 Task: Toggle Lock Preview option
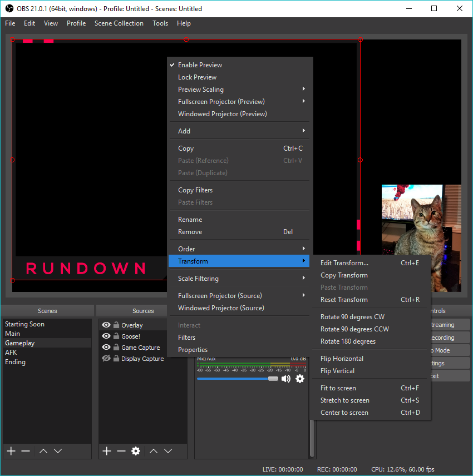point(239,77)
